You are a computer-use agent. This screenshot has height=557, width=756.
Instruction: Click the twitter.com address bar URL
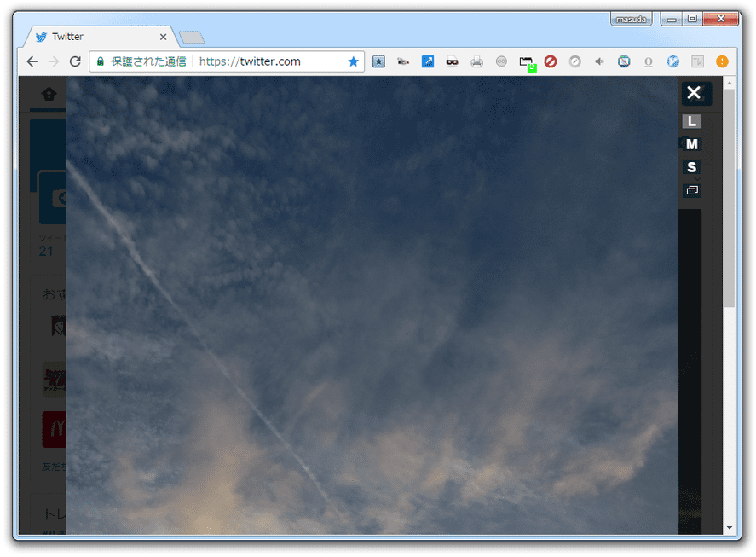pyautogui.click(x=250, y=61)
